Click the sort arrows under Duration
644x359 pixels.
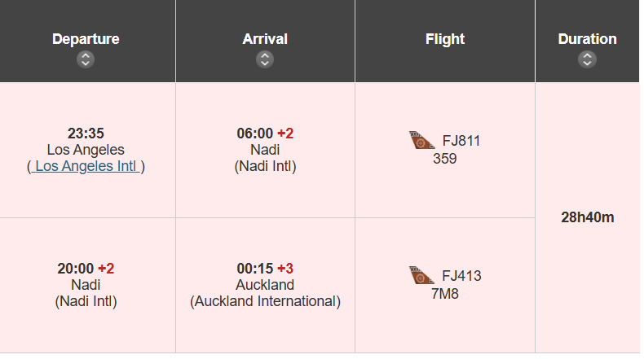587,59
